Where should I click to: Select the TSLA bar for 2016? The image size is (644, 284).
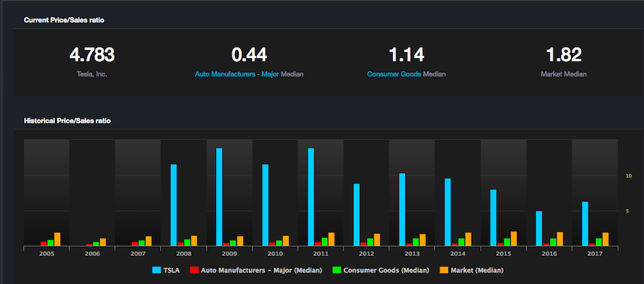point(539,229)
